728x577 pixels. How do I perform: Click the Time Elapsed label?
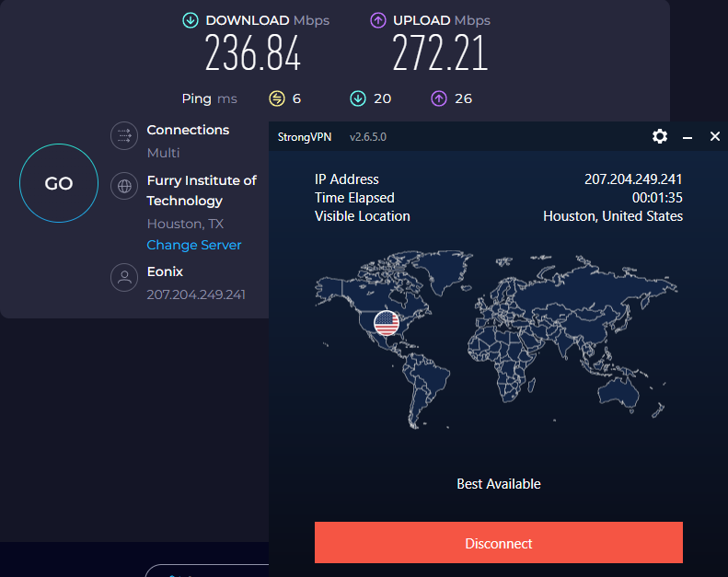(354, 198)
